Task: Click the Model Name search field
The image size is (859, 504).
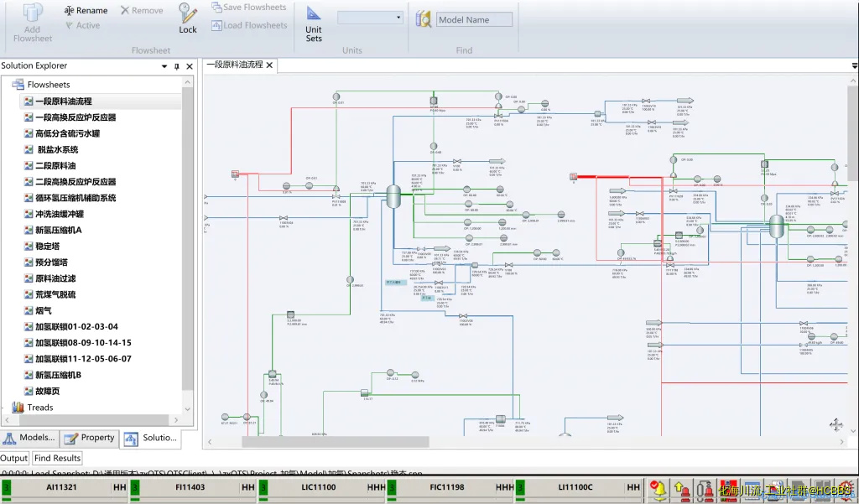Action: point(474,20)
